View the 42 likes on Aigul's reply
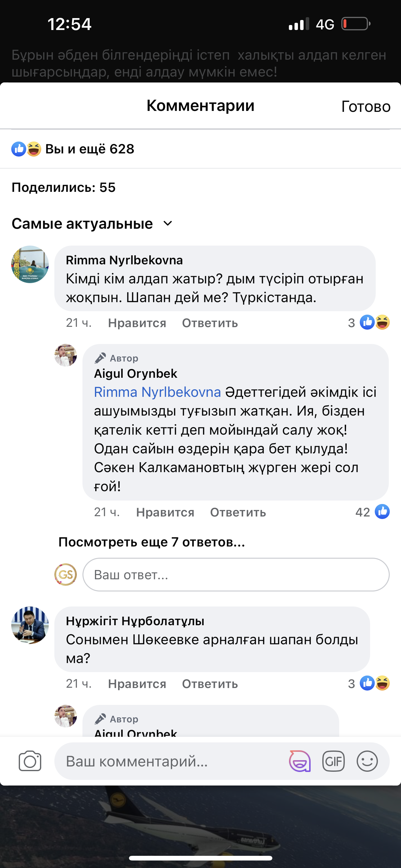 pos(372,512)
